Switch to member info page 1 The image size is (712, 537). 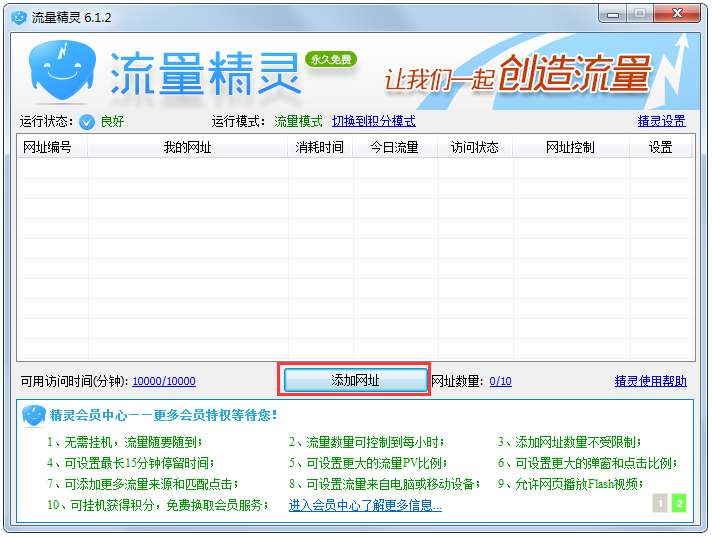[x=660, y=503]
